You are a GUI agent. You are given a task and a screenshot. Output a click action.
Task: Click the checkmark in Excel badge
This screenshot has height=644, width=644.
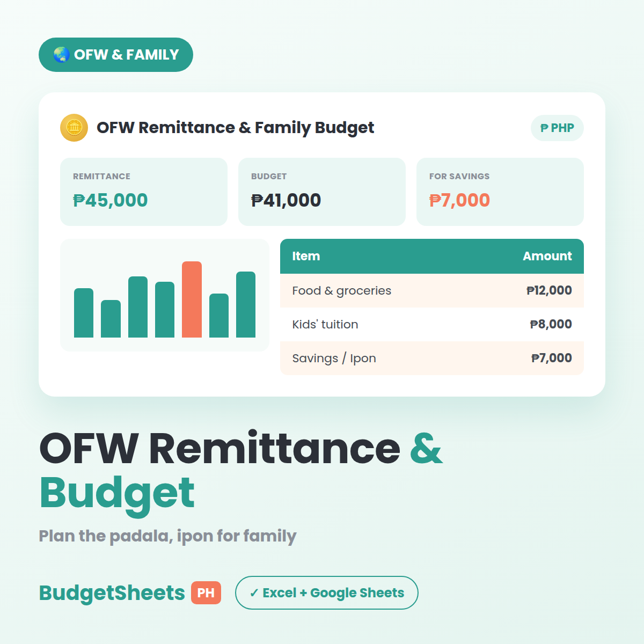(x=254, y=593)
